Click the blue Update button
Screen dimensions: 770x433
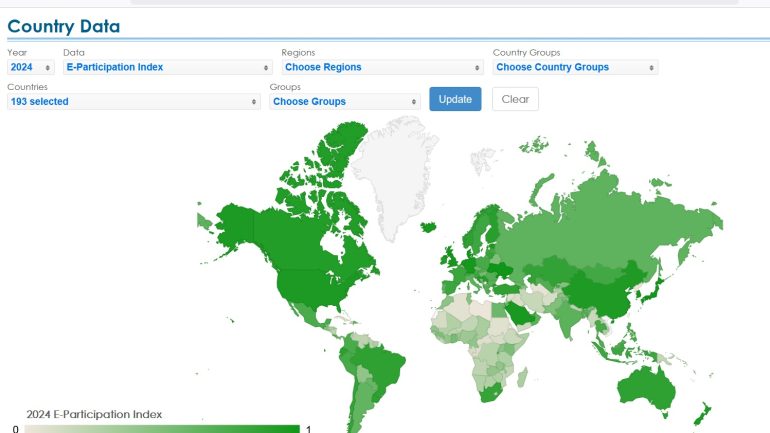point(455,99)
